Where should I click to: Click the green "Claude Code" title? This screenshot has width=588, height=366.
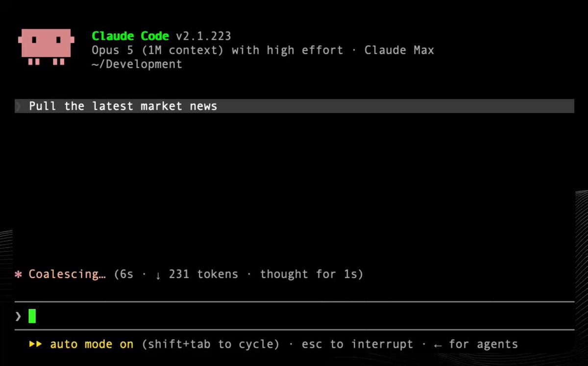click(x=130, y=36)
